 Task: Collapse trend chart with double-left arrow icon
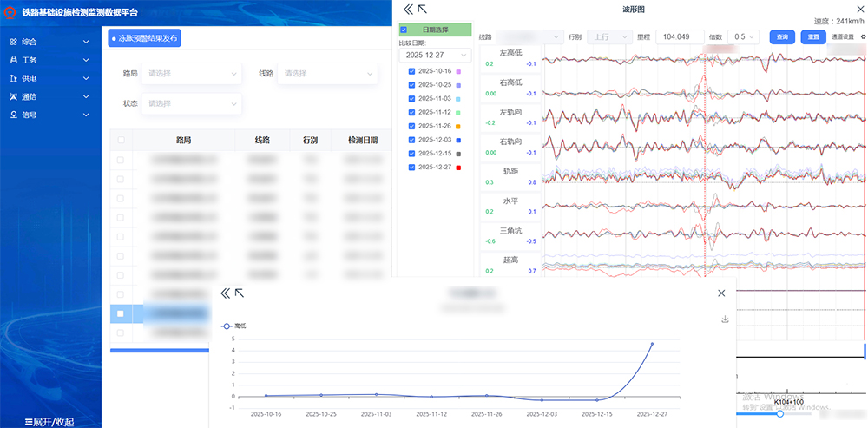click(x=225, y=293)
